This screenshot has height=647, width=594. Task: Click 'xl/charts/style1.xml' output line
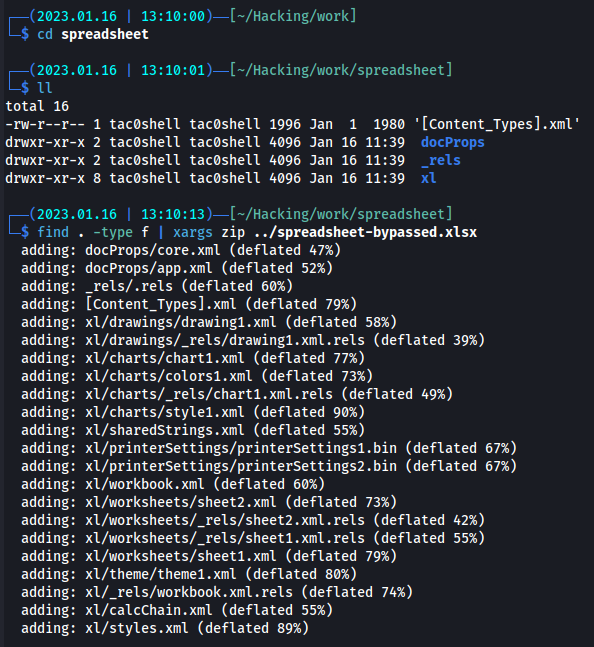tap(193, 412)
